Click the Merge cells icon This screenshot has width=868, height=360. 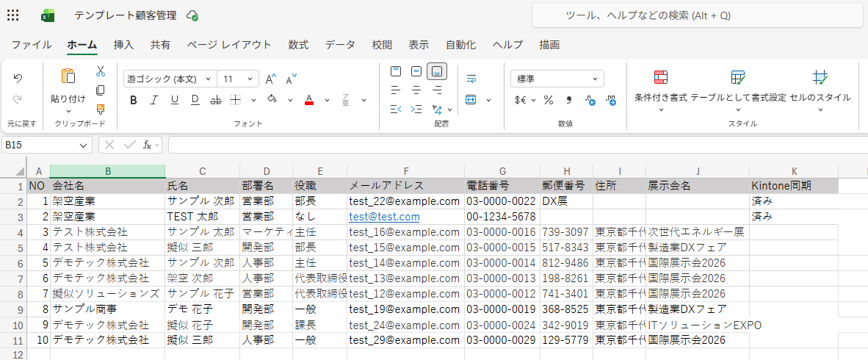[x=471, y=100]
